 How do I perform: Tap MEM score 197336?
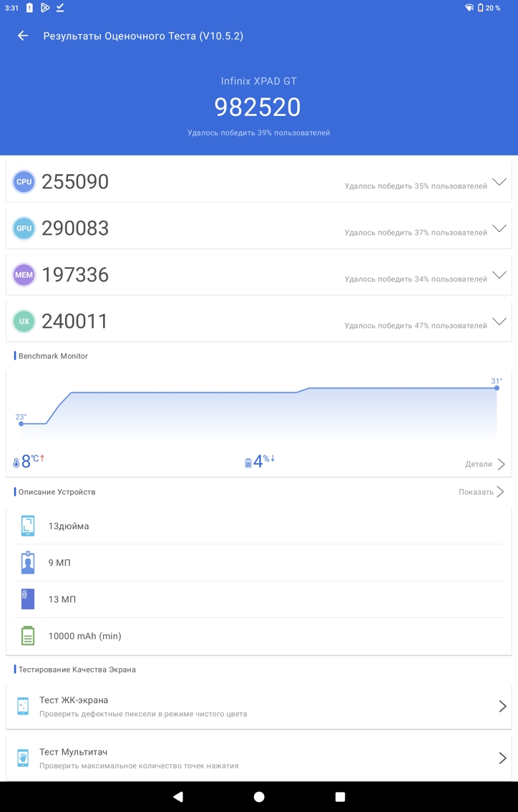coord(76,275)
